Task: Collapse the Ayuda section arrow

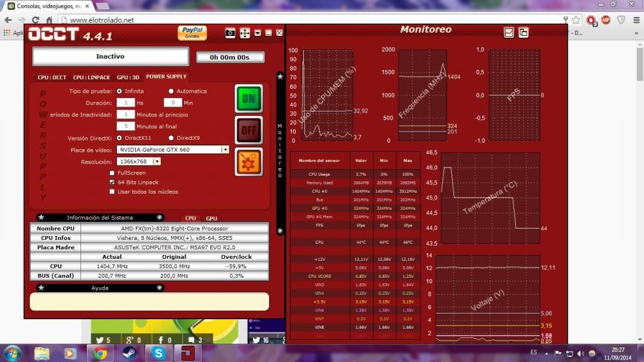Action: tap(159, 288)
